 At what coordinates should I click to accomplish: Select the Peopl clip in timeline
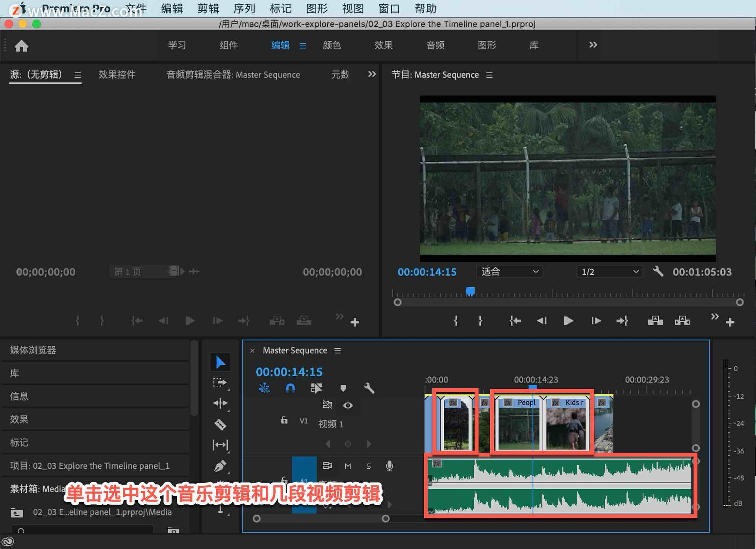click(520, 423)
